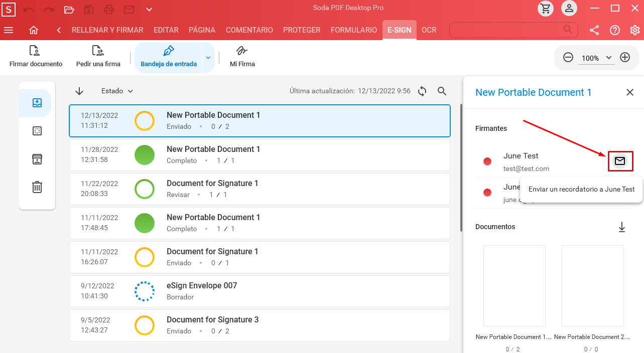644x353 pixels.
Task: Select Document for Signature 1 at 16:26:07
Action: point(260,257)
